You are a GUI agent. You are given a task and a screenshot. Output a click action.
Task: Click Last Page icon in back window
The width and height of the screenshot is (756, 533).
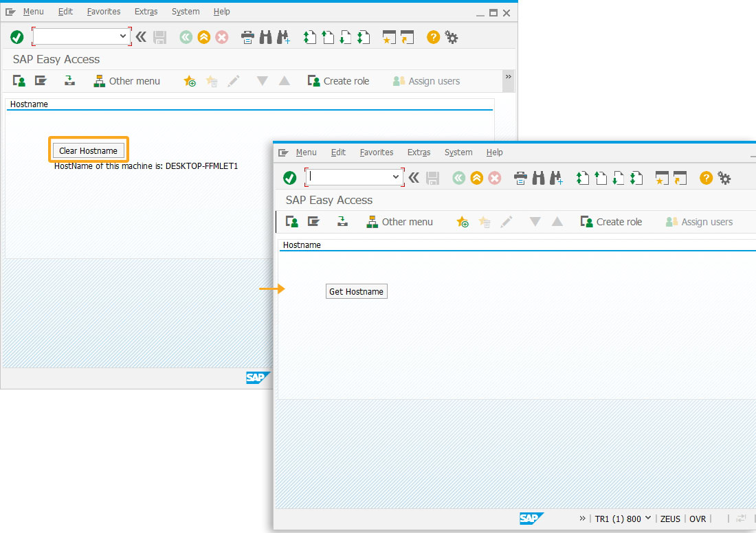364,37
